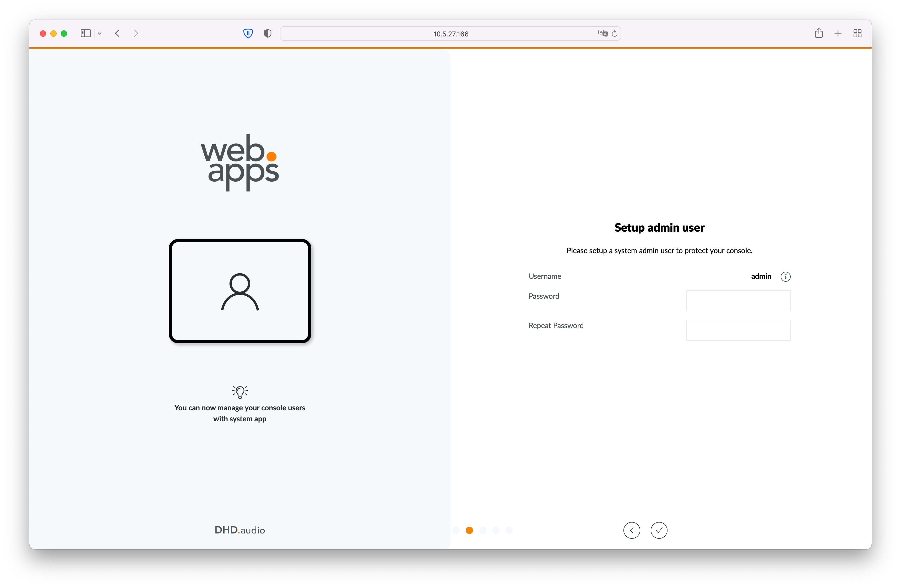Show the tab overview
This screenshot has width=901, height=588.
[x=857, y=33]
